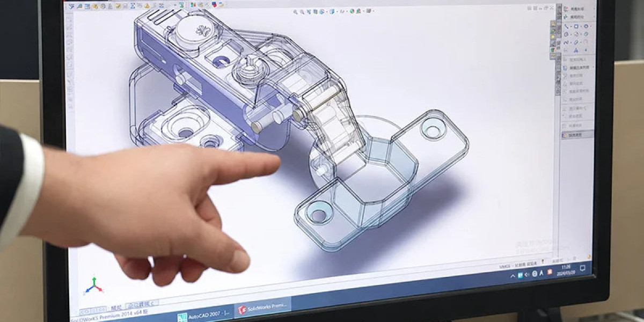
Task: Click the Zoom to Area magnifier icon
Action: click(x=302, y=11)
